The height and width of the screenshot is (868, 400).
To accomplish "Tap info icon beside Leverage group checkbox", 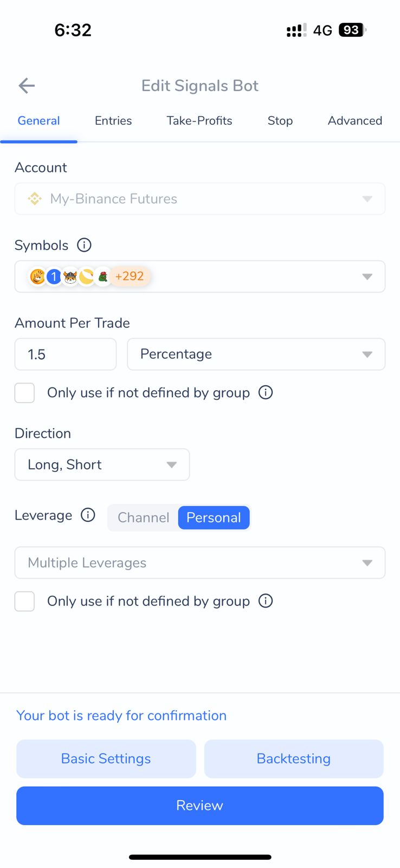I will (x=266, y=601).
